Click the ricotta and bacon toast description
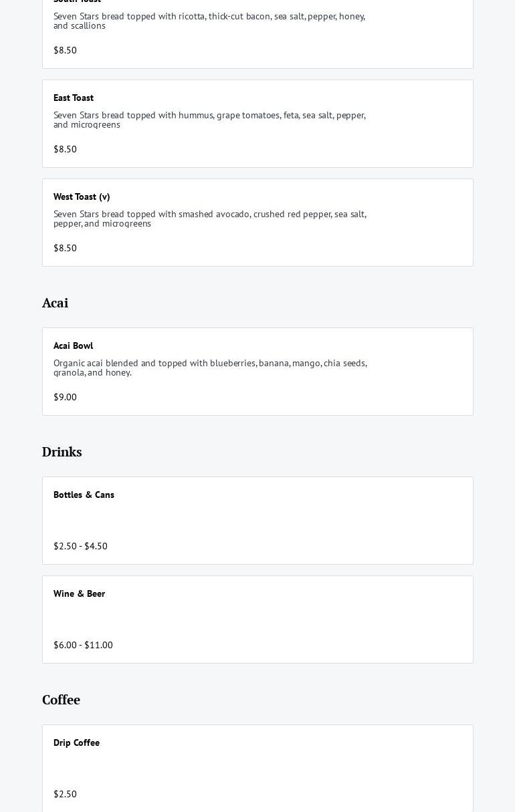515x812 pixels. tap(209, 21)
